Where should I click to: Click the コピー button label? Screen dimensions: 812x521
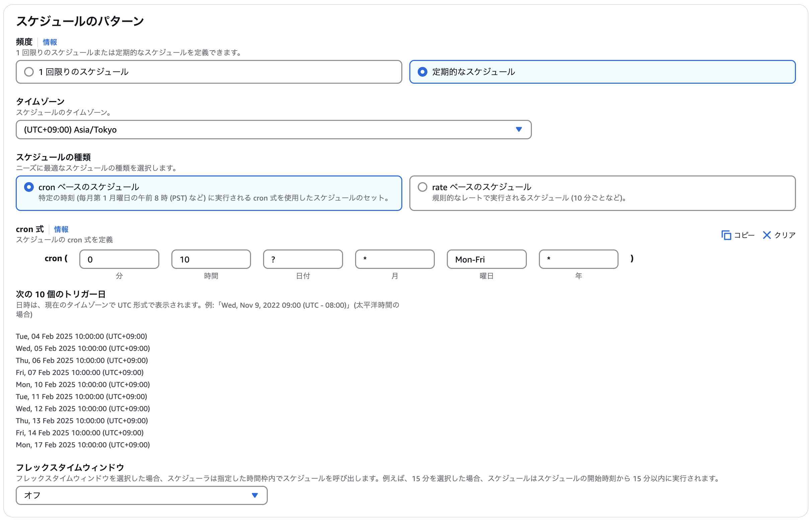744,235
